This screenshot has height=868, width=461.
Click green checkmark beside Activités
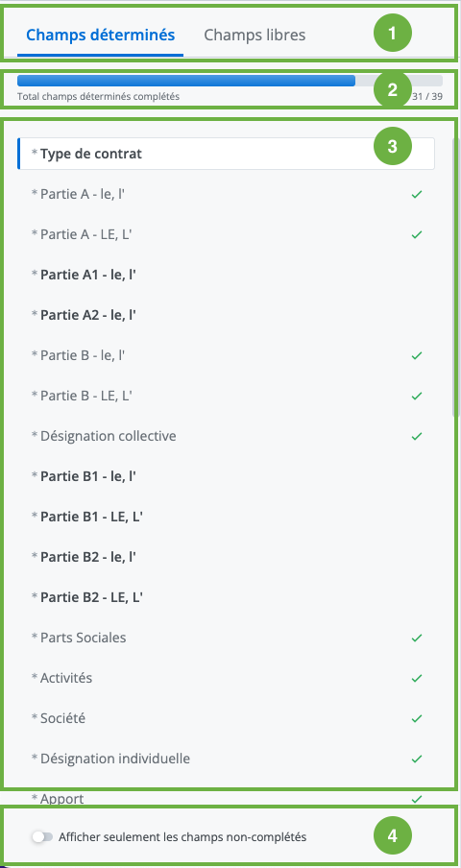417,678
